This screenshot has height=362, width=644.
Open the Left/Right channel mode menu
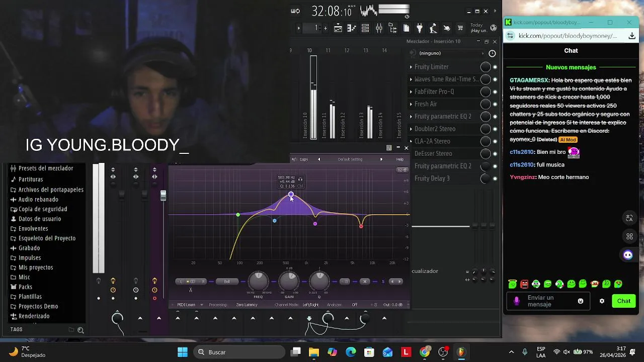(310, 305)
